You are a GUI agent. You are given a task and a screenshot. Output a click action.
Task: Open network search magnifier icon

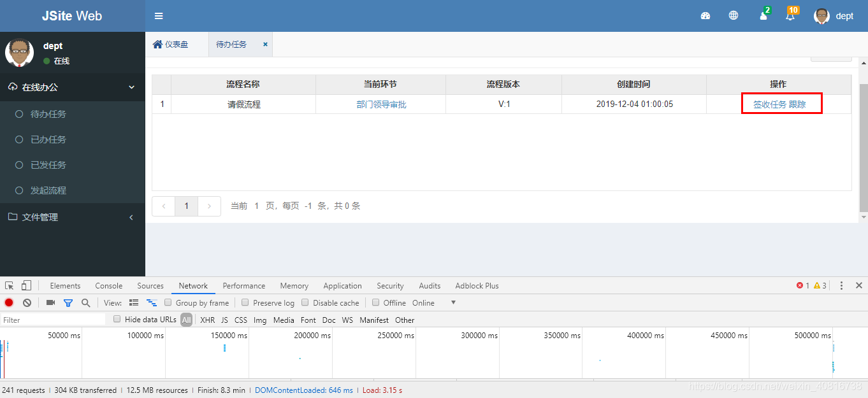click(x=85, y=303)
